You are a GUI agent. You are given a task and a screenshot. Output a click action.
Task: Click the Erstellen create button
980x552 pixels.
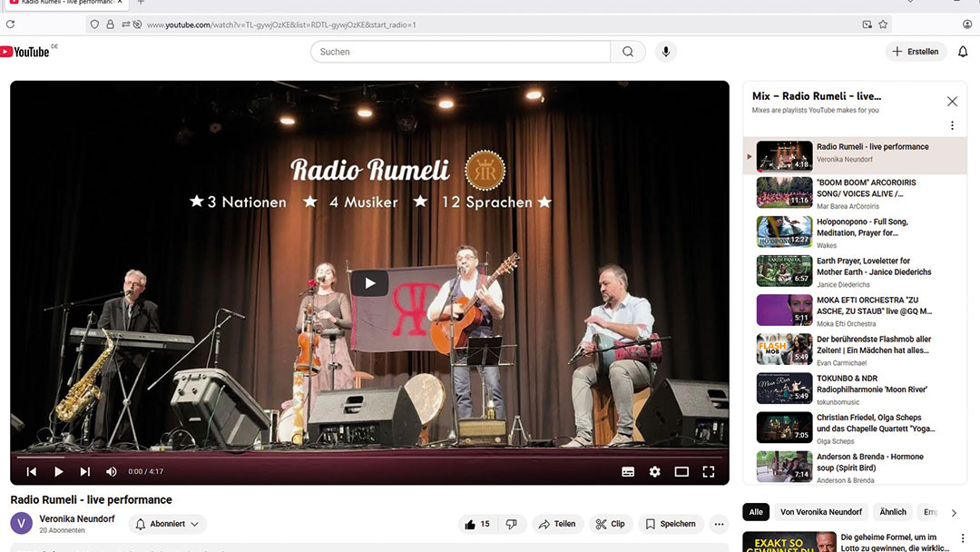click(x=916, y=52)
